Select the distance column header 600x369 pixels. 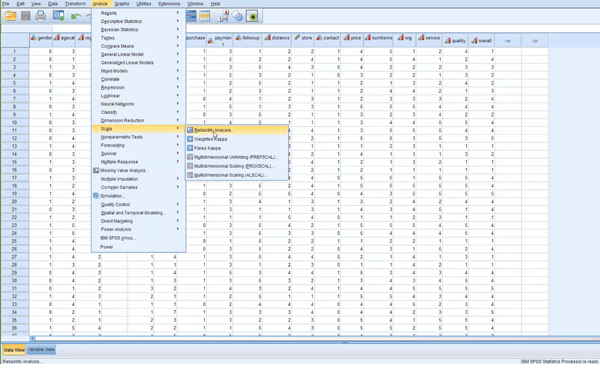point(277,40)
